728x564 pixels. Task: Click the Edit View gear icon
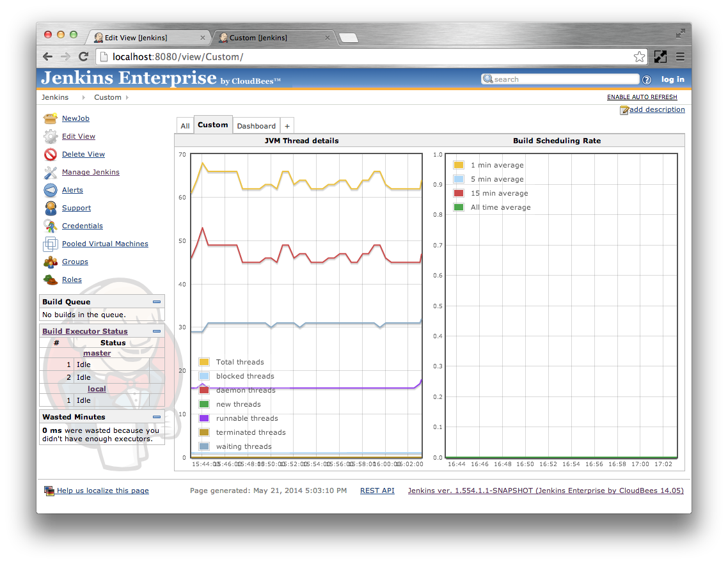pos(50,136)
